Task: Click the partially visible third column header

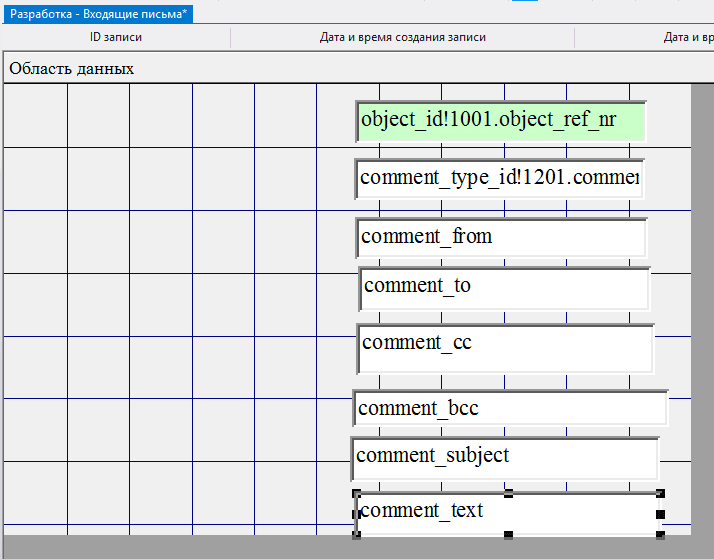Action: pos(688,38)
